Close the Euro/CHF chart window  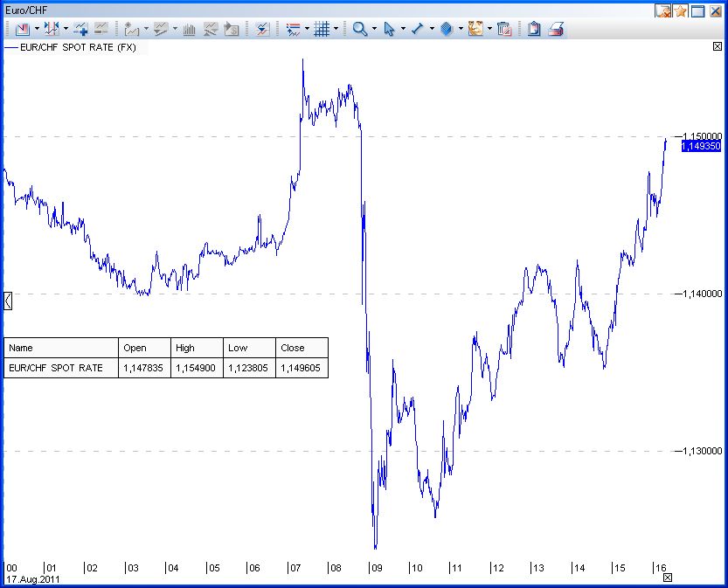tap(716, 10)
